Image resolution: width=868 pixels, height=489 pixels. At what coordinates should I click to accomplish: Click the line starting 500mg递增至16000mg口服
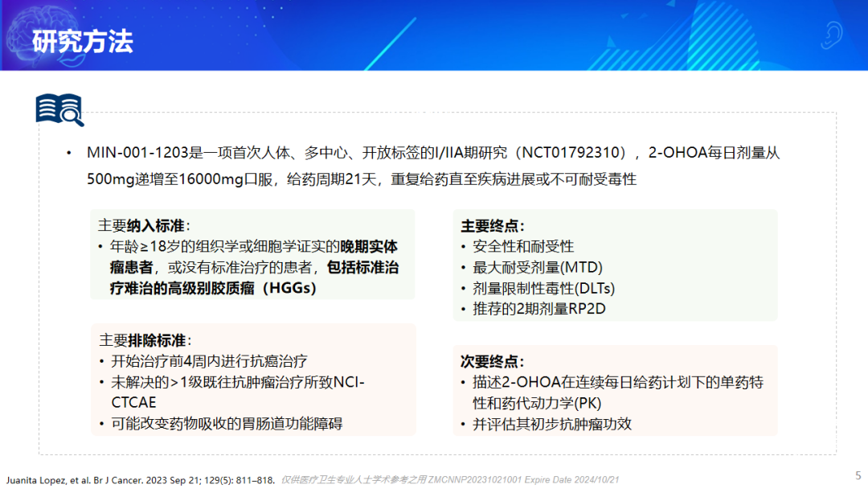[x=362, y=179]
